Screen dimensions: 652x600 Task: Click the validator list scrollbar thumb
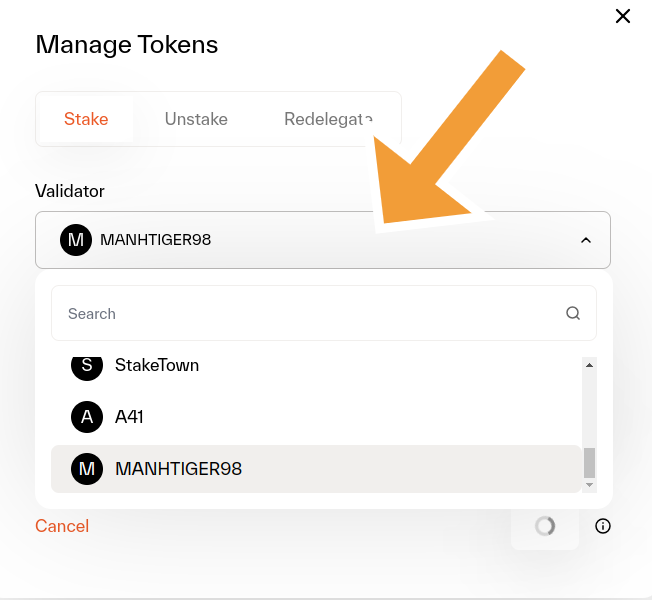tap(590, 462)
